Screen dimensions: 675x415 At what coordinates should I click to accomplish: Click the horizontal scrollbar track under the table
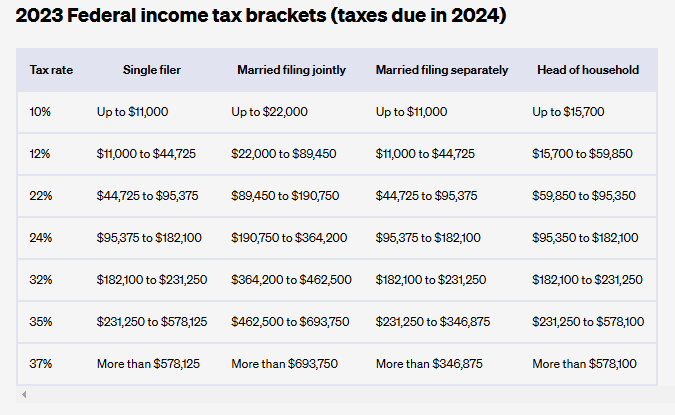[x=340, y=395]
